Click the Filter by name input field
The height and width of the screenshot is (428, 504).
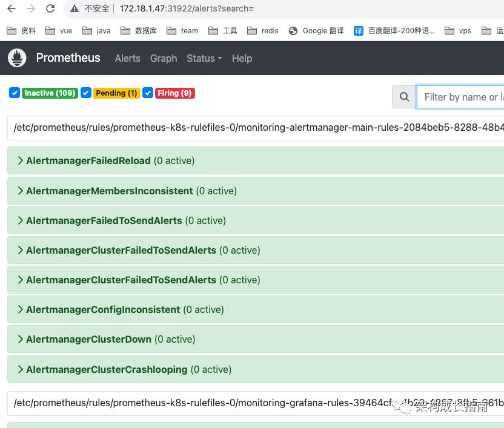pyautogui.click(x=460, y=97)
